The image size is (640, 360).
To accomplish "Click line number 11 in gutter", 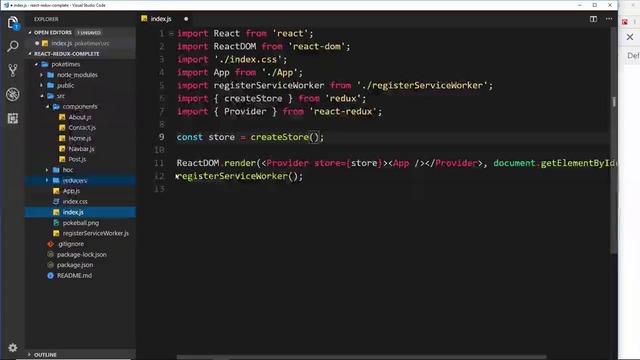I will 159,163.
